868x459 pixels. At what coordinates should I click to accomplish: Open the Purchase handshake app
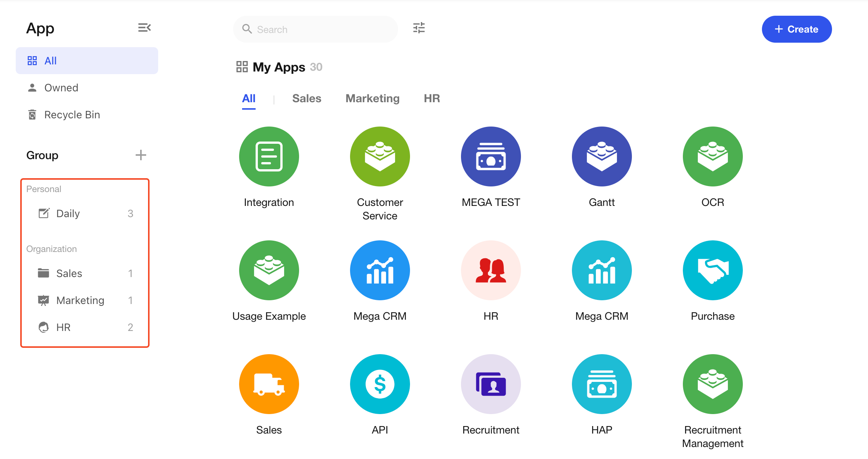[712, 270]
